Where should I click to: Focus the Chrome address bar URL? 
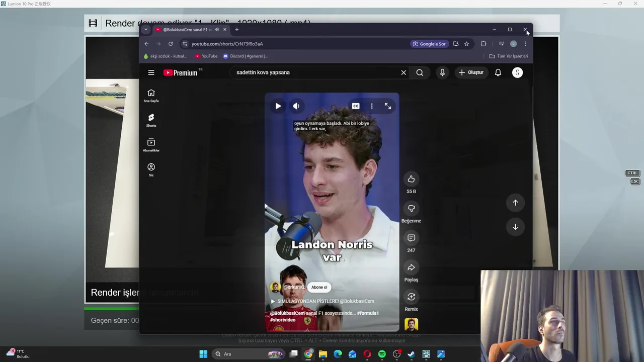(227, 44)
